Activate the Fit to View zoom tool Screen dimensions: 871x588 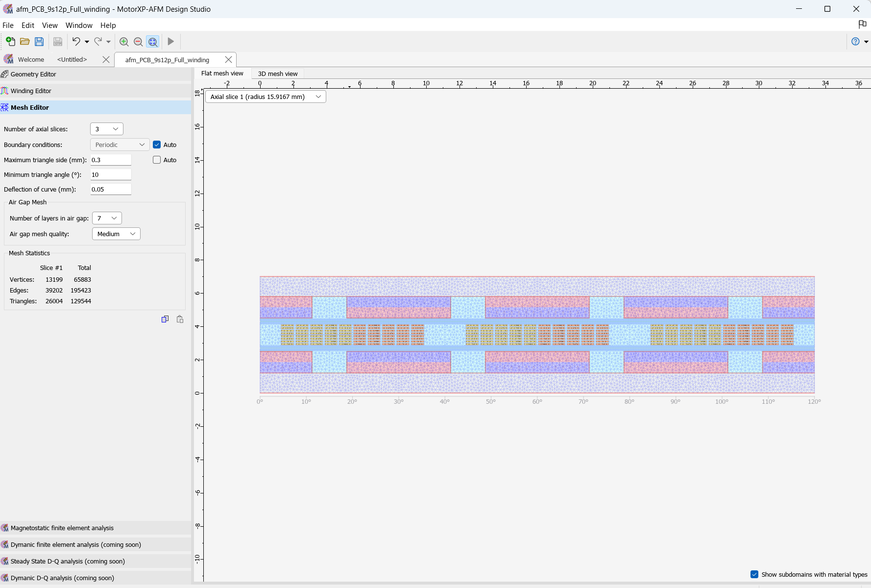coord(153,42)
